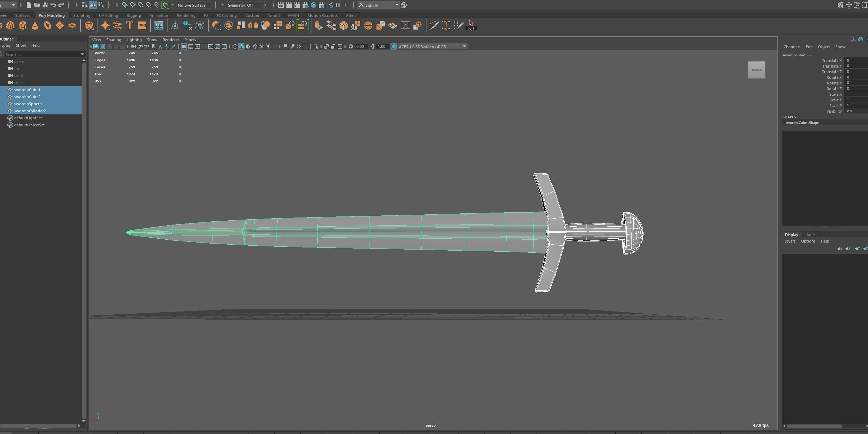Open the Layers menu in layer editor

click(x=790, y=241)
